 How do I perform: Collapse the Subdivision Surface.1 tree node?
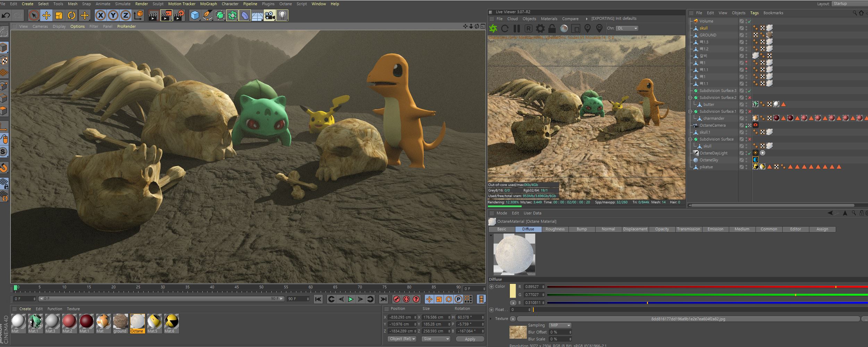click(691, 112)
